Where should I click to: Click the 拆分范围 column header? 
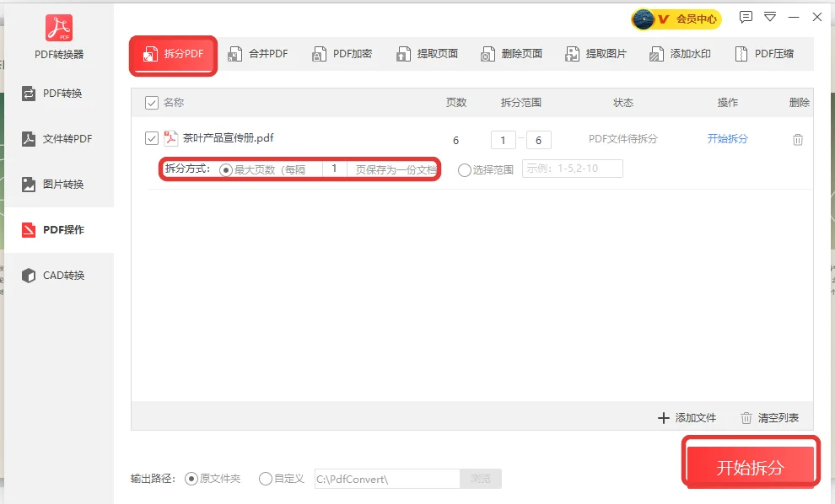[x=520, y=103]
